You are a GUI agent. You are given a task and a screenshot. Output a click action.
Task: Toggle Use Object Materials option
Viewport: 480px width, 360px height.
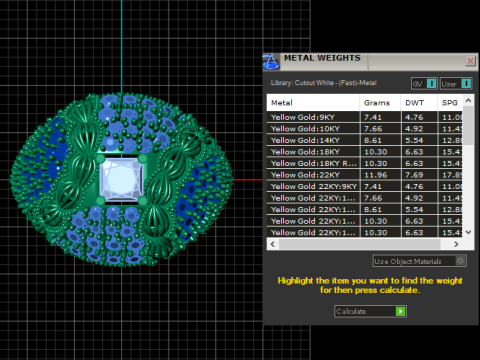pyautogui.click(x=419, y=261)
